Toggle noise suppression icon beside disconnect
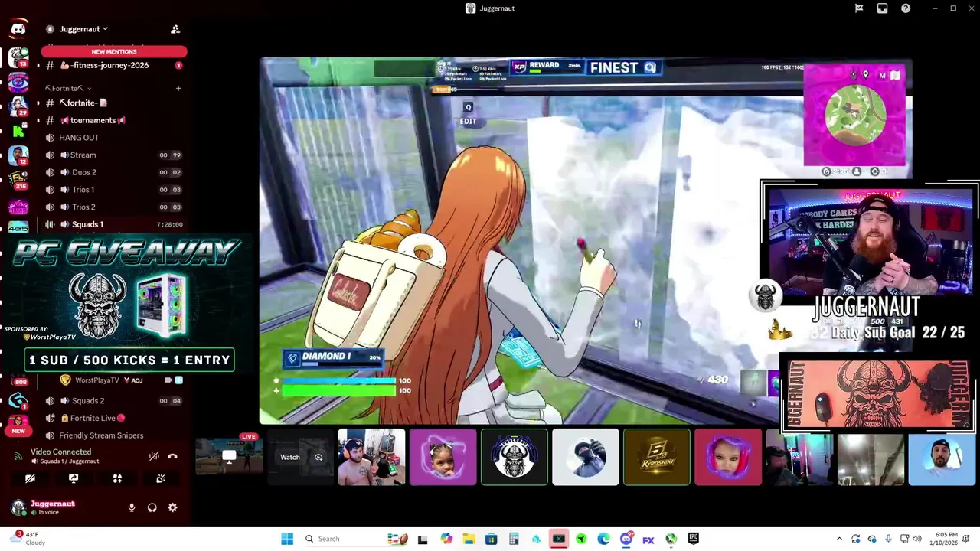The image size is (980, 551). pyautogui.click(x=154, y=456)
